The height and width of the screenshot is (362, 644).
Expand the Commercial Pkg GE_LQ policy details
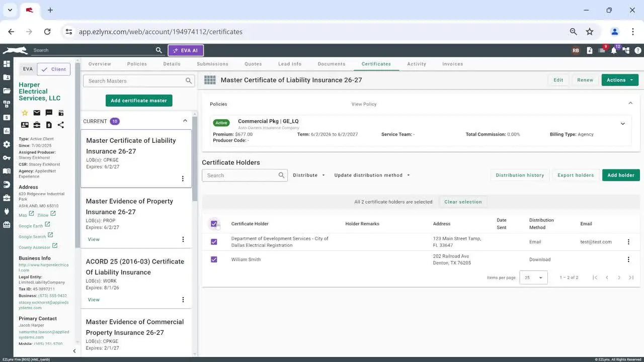[x=623, y=124]
